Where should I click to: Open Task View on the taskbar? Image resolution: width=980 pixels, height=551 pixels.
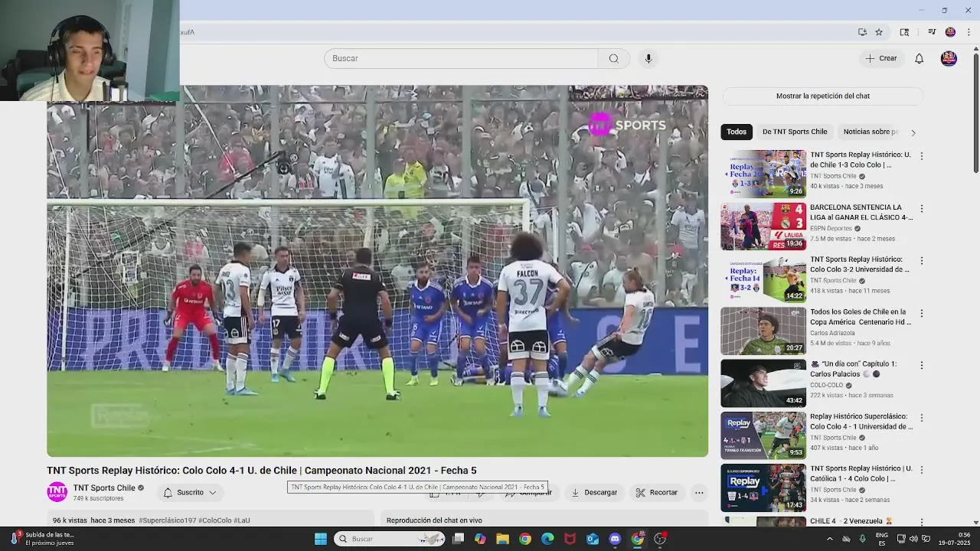point(458,539)
